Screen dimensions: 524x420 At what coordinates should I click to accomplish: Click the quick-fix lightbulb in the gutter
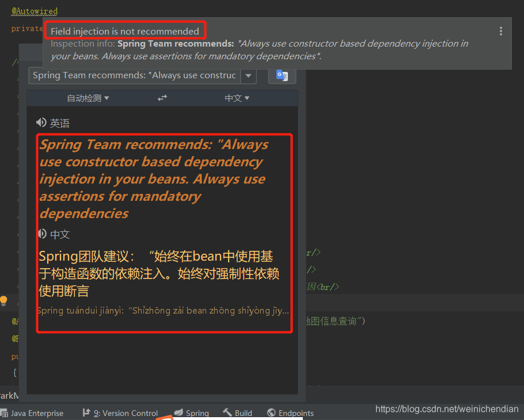tap(4, 300)
